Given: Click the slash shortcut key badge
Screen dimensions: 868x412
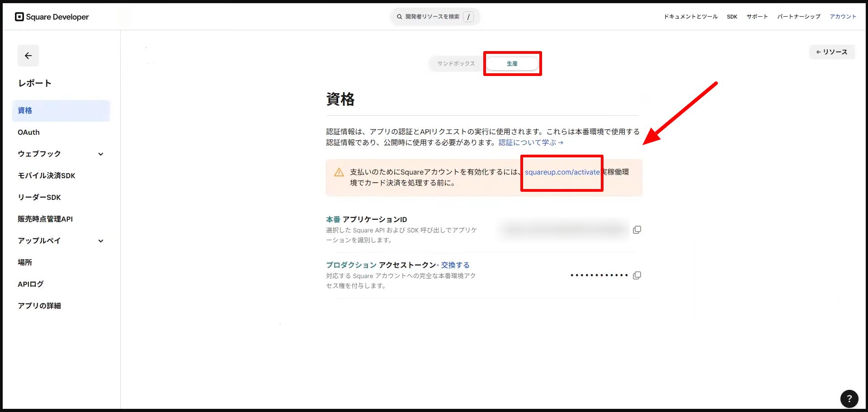Looking at the screenshot, I should pyautogui.click(x=468, y=17).
